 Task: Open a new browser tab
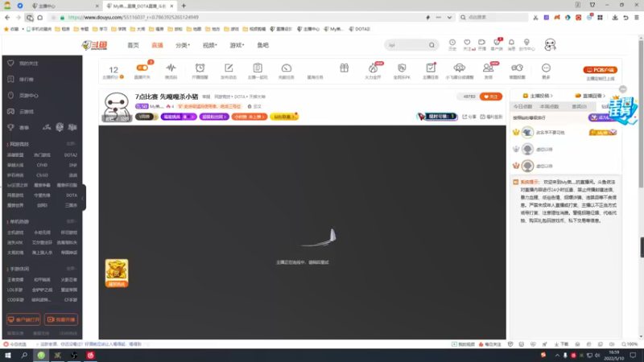click(x=184, y=6)
